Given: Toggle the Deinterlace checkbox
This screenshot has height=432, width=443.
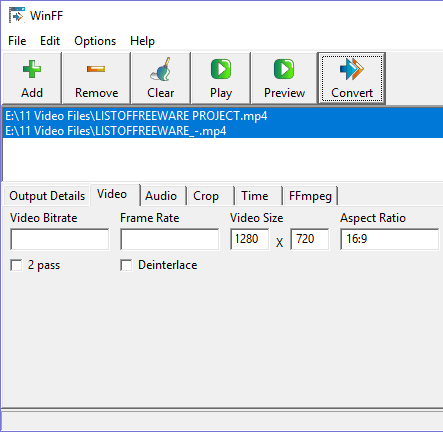Looking at the screenshot, I should [126, 266].
